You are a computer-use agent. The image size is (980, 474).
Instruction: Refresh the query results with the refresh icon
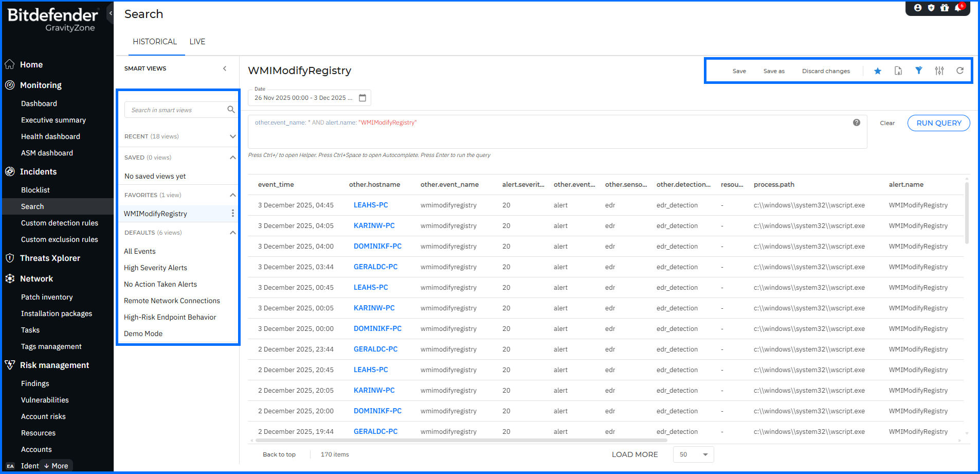[959, 71]
